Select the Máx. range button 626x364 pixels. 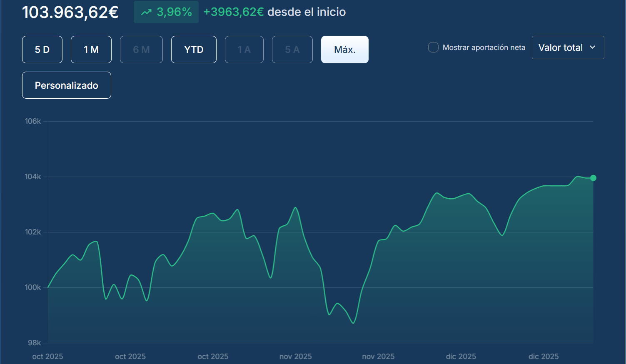point(344,50)
